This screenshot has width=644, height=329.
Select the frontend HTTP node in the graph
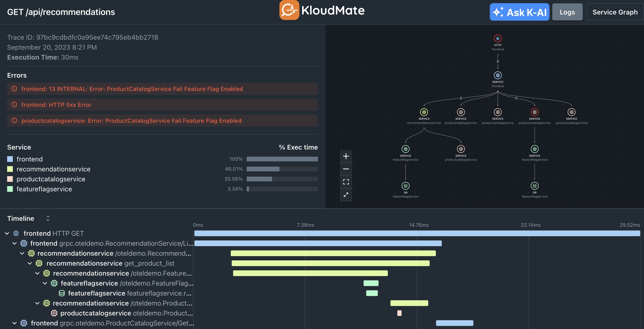coord(498,39)
